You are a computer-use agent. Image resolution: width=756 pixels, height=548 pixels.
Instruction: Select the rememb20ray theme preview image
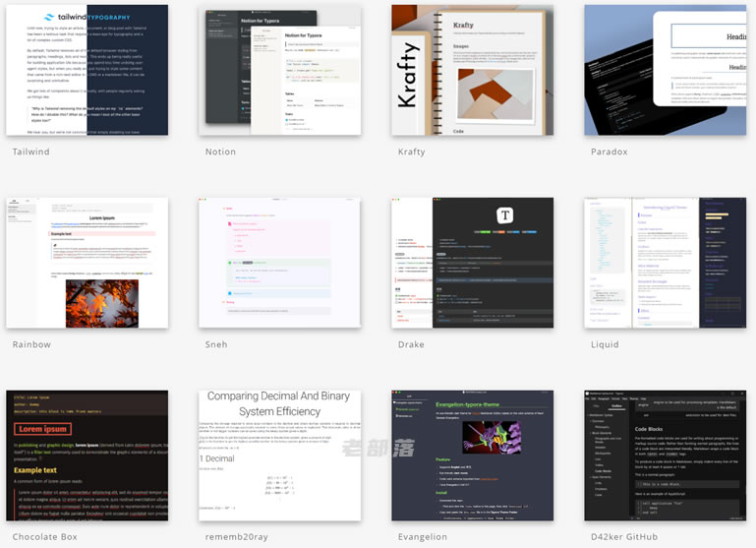pyautogui.click(x=279, y=456)
